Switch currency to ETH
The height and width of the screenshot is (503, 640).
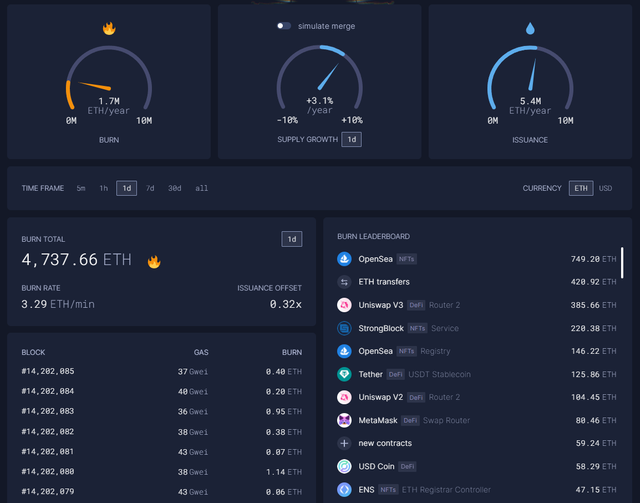point(581,188)
